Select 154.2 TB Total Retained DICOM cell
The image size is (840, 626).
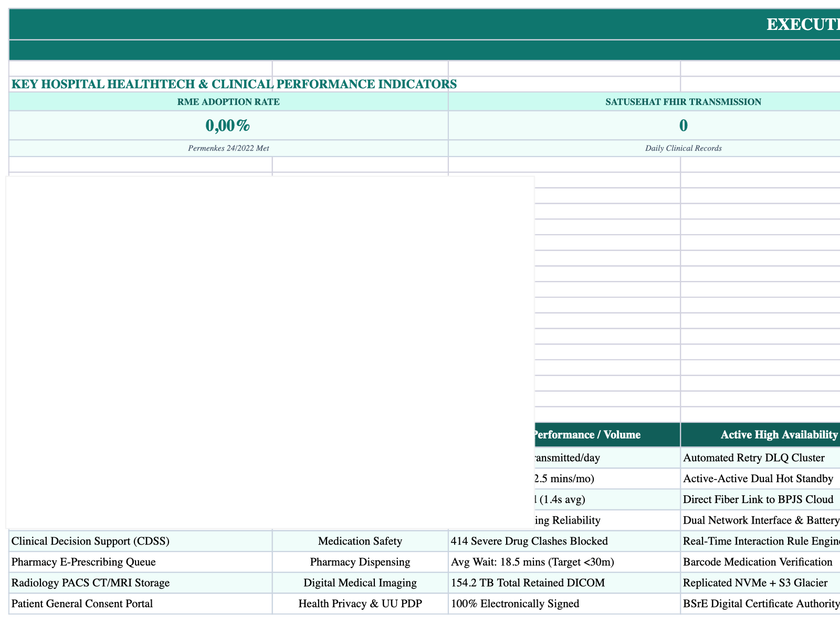pos(564,583)
